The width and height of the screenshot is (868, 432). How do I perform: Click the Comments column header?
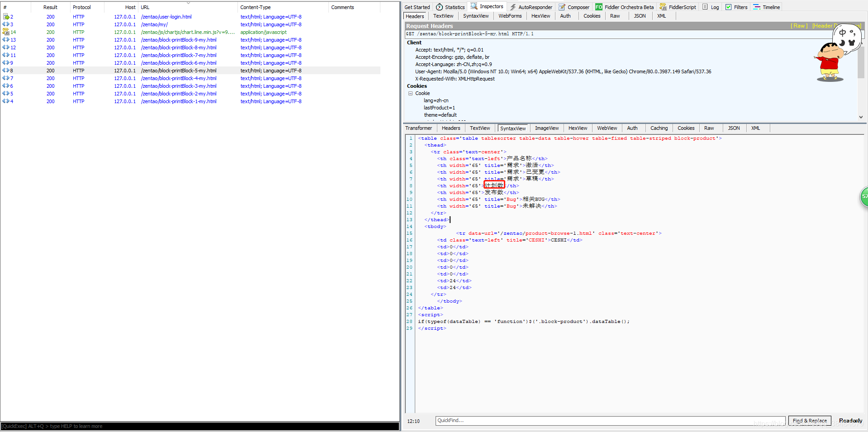coord(342,7)
